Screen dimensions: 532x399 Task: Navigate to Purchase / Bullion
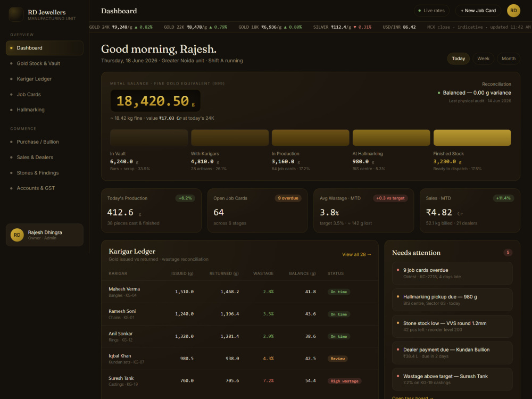click(45, 142)
